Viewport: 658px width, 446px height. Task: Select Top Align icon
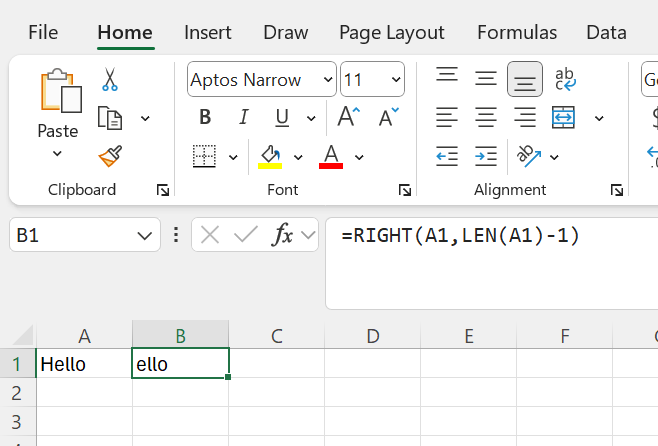pos(447,75)
